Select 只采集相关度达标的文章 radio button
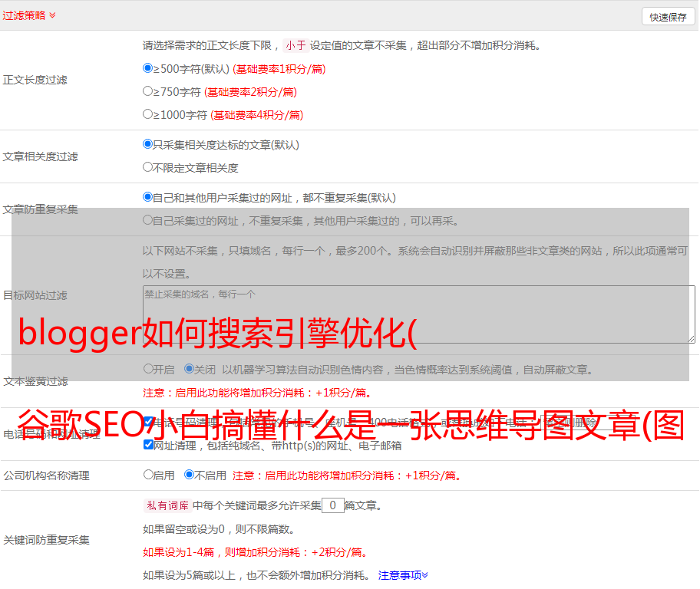This screenshot has height=589, width=700. point(147,144)
